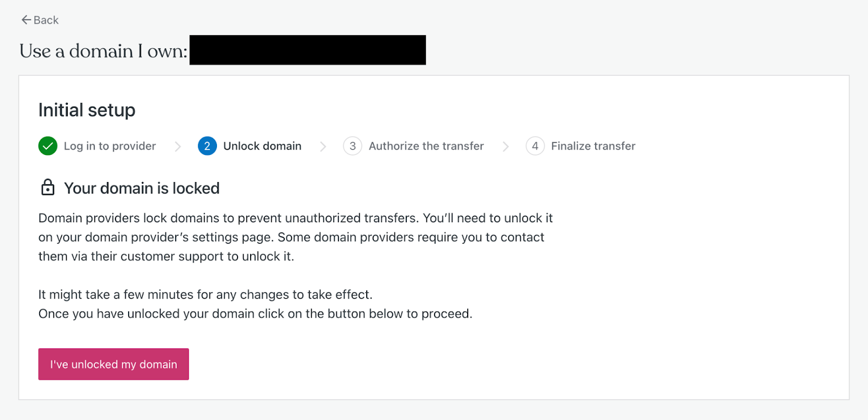Screen dimensions: 868x420
Task: Click the blacked-out domain name box
Action: point(308,50)
